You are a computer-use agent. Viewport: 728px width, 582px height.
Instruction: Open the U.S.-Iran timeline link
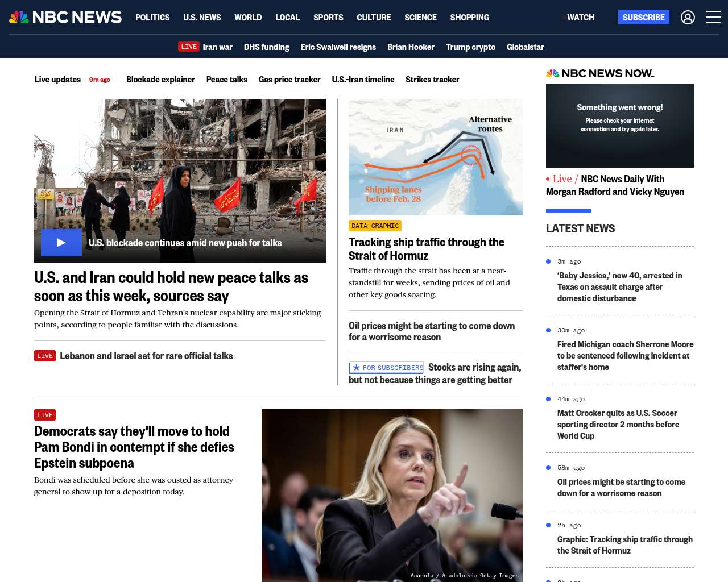pos(363,80)
